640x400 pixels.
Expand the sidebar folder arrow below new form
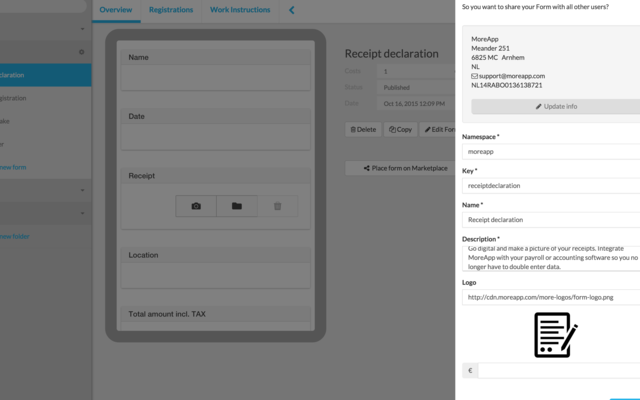(x=82, y=190)
